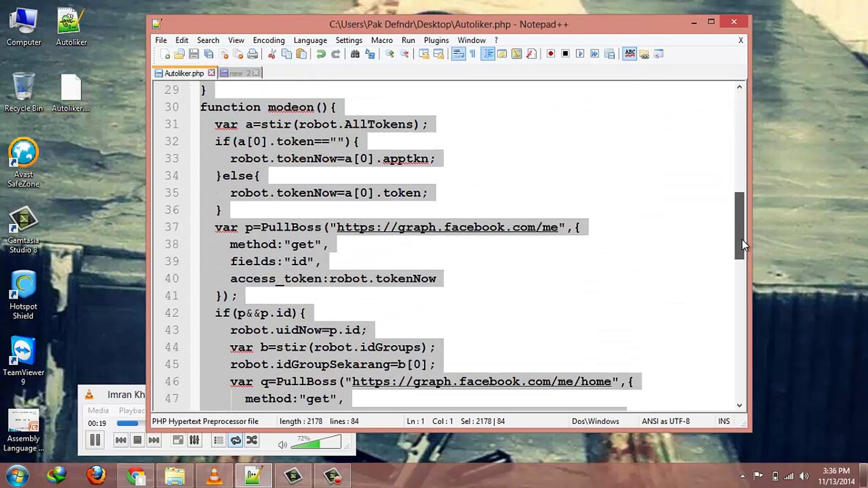Click the Cut scissors icon
868x488 pixels.
click(272, 54)
